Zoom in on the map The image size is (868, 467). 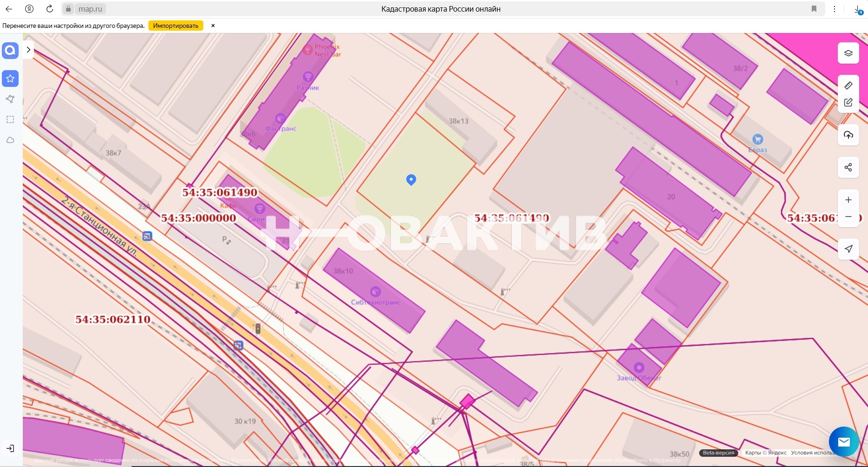coord(848,200)
